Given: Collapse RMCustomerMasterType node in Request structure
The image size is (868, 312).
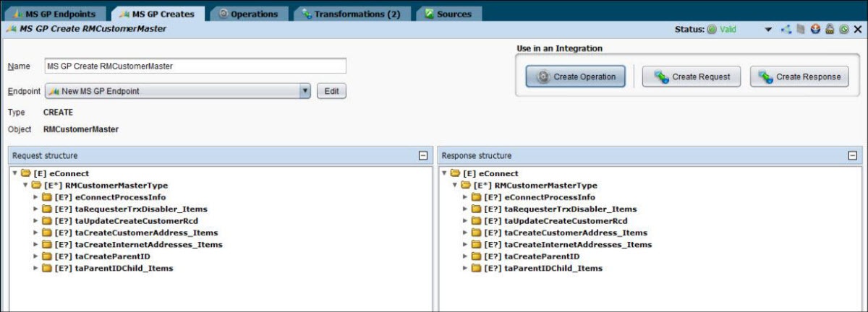Looking at the screenshot, I should pyautogui.click(x=25, y=186).
